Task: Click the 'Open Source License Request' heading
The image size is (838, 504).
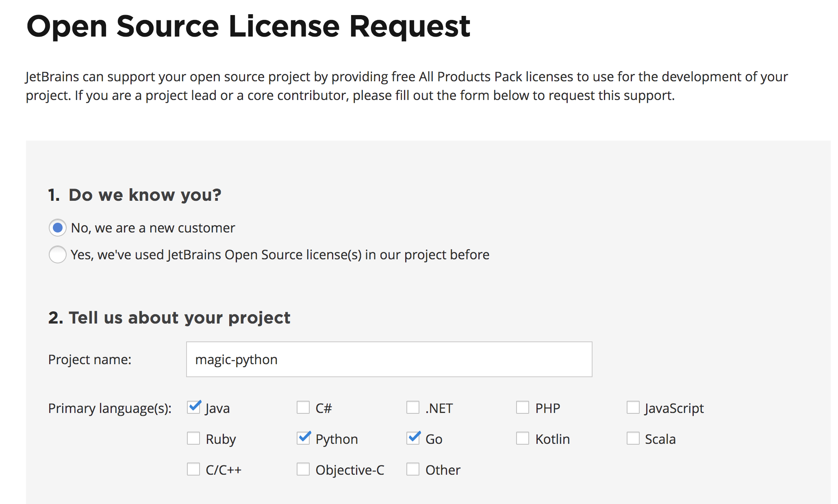Action: (248, 26)
